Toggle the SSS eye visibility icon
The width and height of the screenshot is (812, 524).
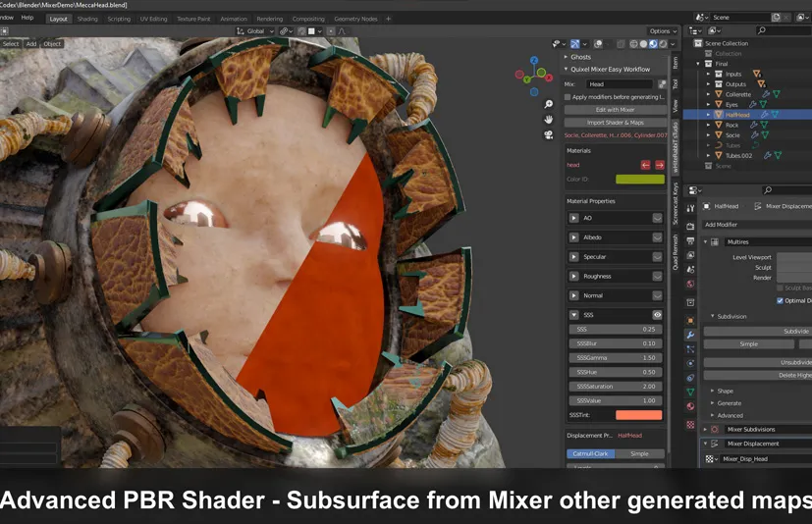pos(657,315)
